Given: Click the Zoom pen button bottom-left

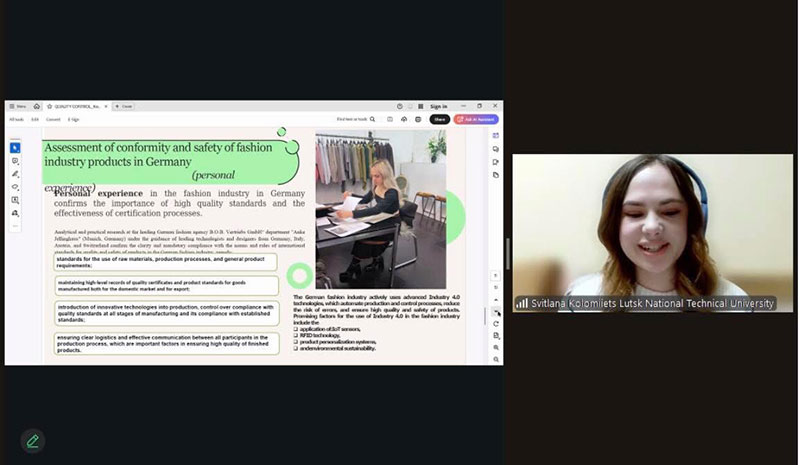Looking at the screenshot, I should (33, 441).
